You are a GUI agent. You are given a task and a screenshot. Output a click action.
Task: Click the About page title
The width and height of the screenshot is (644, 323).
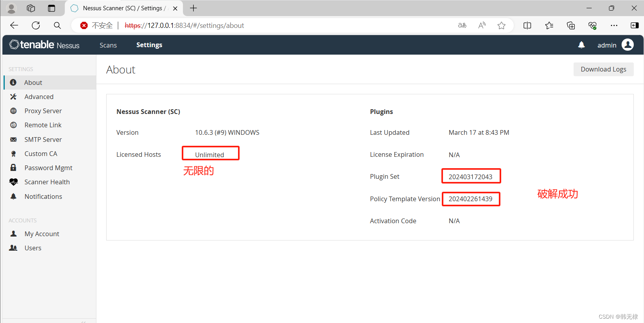[121, 70]
